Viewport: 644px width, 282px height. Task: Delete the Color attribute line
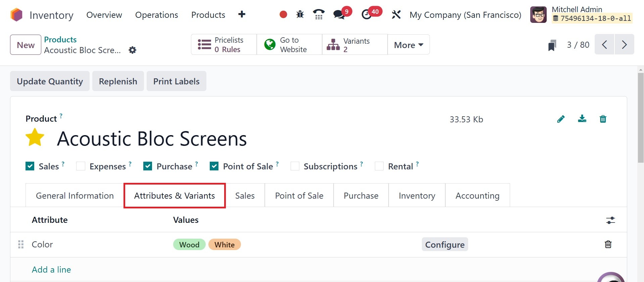coord(608,244)
